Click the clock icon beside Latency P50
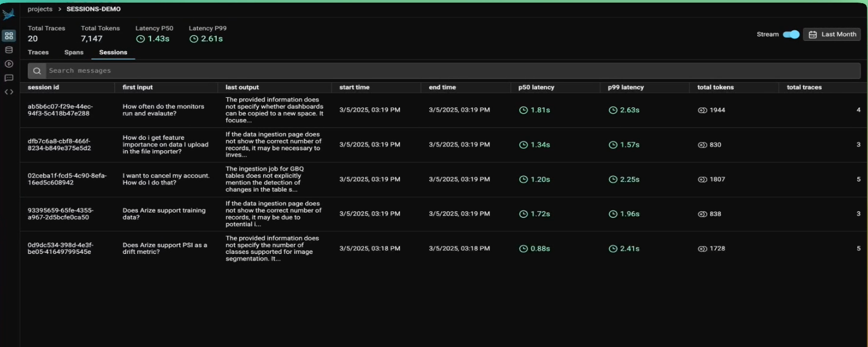This screenshot has width=868, height=347. [x=140, y=39]
